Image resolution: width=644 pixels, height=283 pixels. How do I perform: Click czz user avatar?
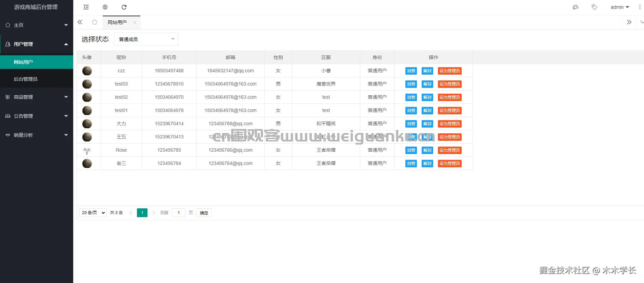tap(87, 71)
